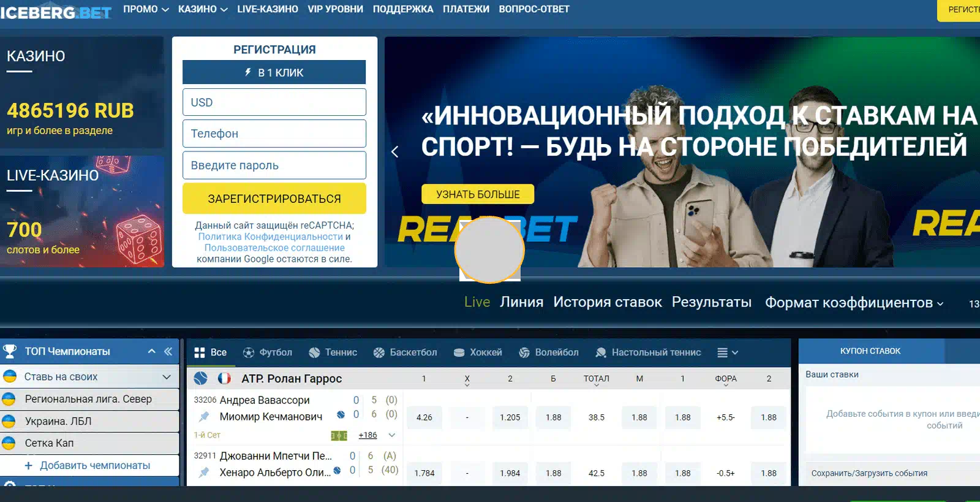Image resolution: width=980 pixels, height=502 pixels.
Task: Click the basketball icon beside Баскетбол
Action: coord(379,352)
